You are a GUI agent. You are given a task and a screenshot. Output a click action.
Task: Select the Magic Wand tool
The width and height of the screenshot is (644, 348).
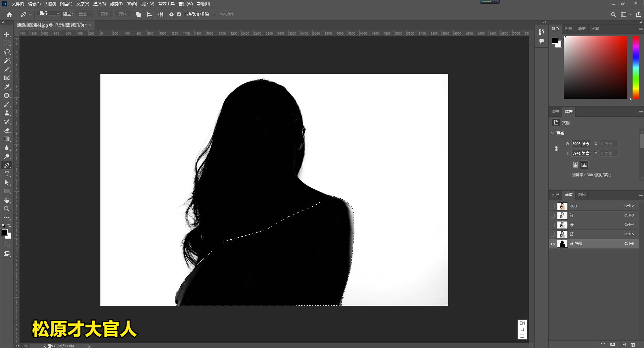(7, 61)
